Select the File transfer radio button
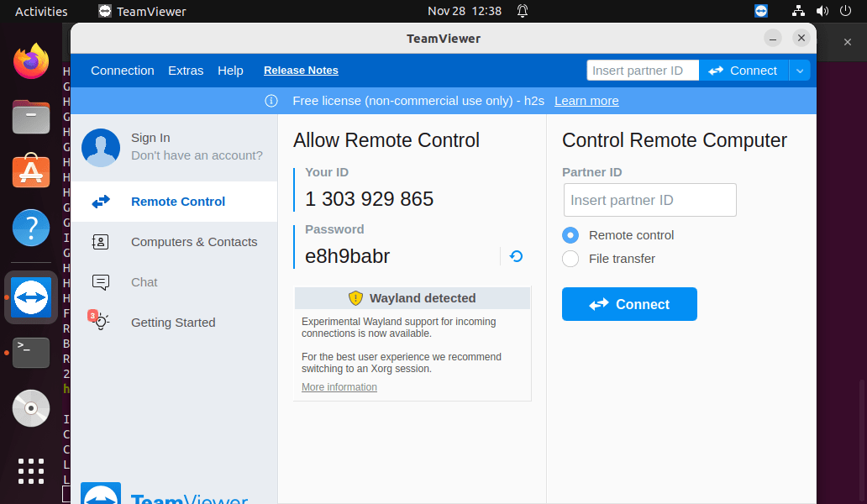867x504 pixels. 570,259
